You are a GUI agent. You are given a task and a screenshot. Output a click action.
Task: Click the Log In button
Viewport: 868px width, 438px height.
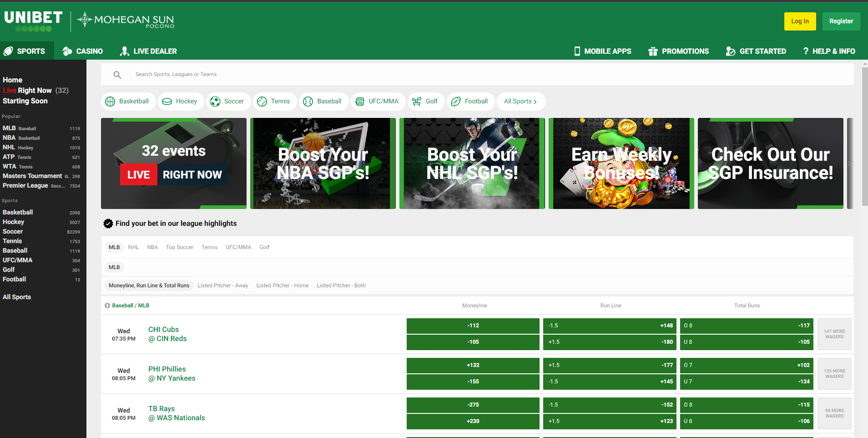[x=800, y=21]
